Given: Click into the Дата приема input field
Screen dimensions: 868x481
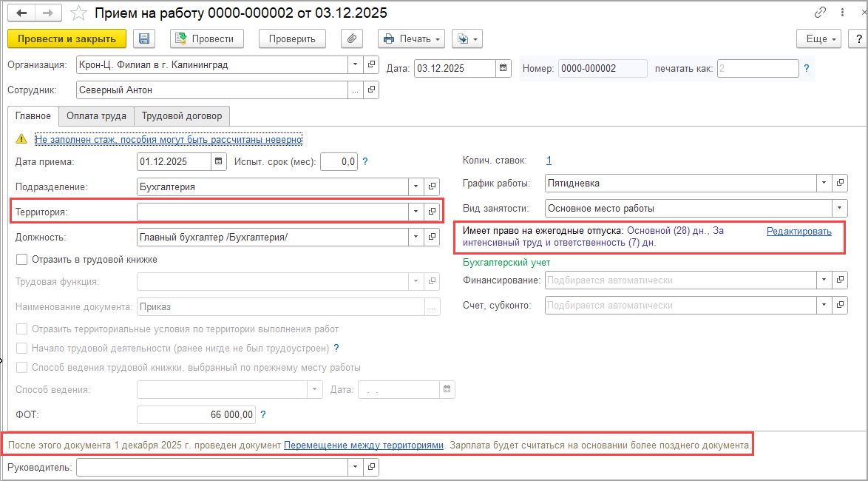Looking at the screenshot, I should click(174, 161).
